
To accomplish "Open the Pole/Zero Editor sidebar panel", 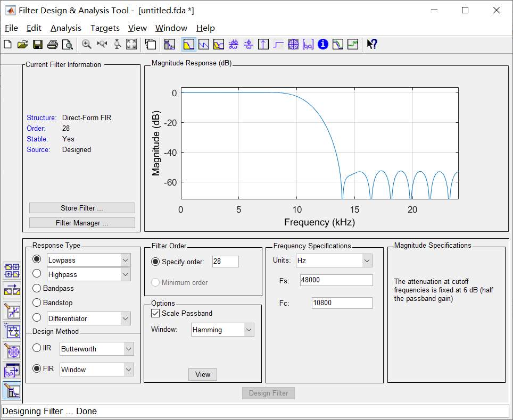I will click(x=12, y=351).
